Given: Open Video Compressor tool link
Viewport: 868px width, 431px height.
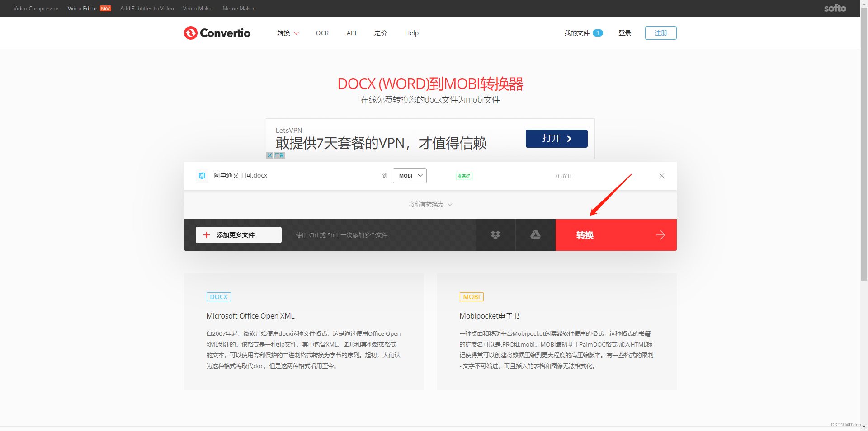Looking at the screenshot, I should click(36, 9).
